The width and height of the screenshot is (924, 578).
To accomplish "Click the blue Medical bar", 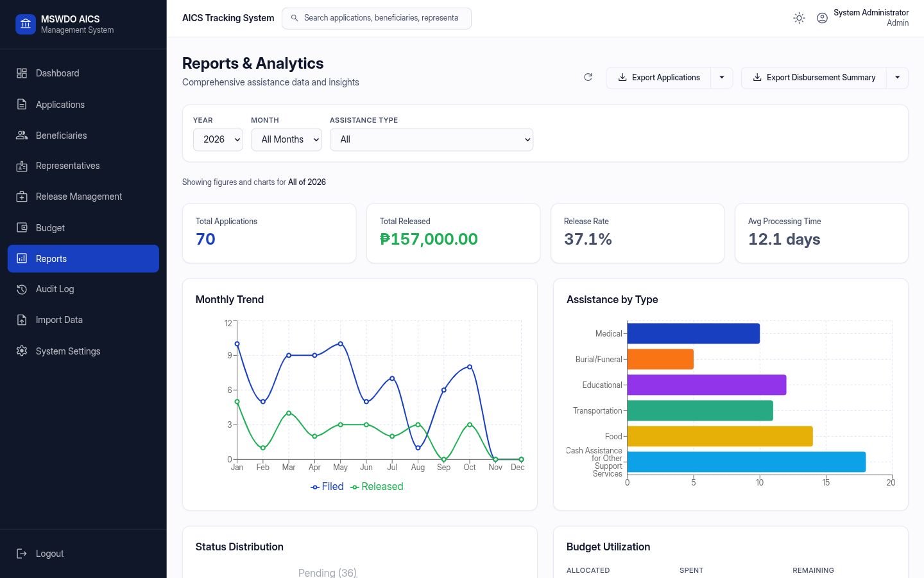I will click(694, 333).
